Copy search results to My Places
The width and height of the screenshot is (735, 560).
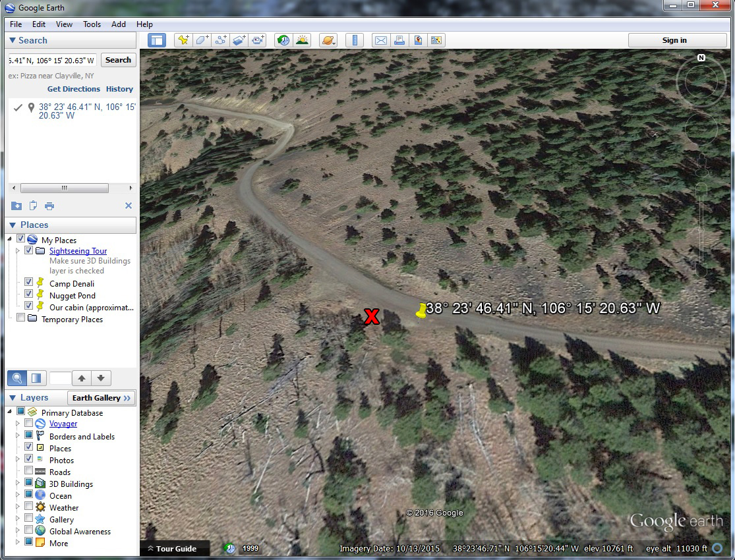(16, 206)
